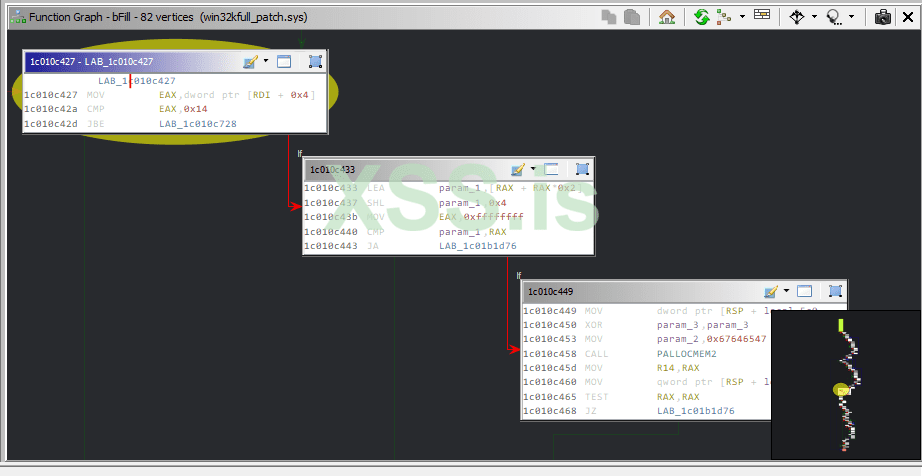The width and height of the screenshot is (922, 476).
Task: Open color dropdown on block 1c010c433
Action: coord(533,169)
